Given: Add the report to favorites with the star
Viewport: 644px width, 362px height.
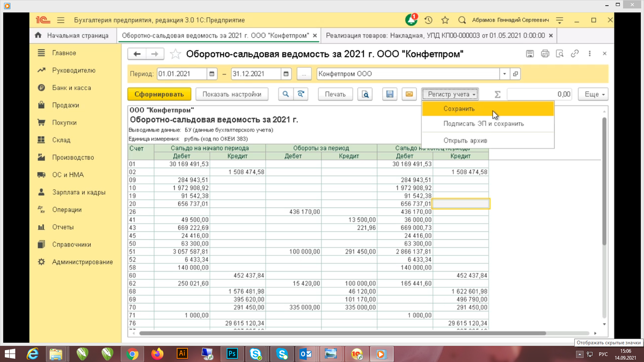Looking at the screenshot, I should 175,54.
